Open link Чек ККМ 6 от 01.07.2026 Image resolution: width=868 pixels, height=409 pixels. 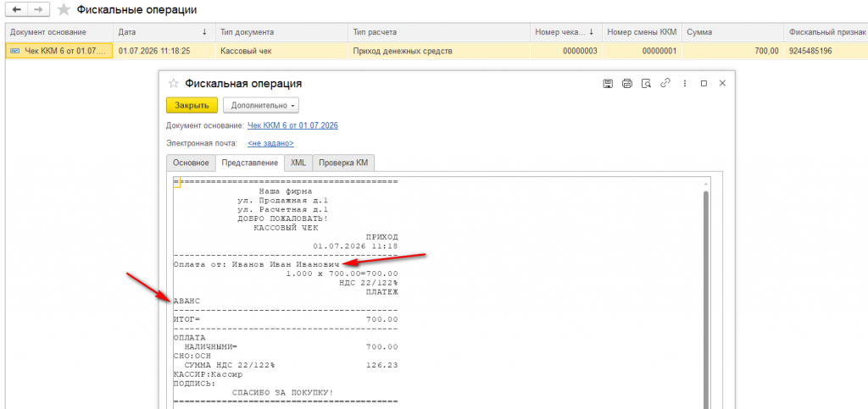(x=292, y=125)
